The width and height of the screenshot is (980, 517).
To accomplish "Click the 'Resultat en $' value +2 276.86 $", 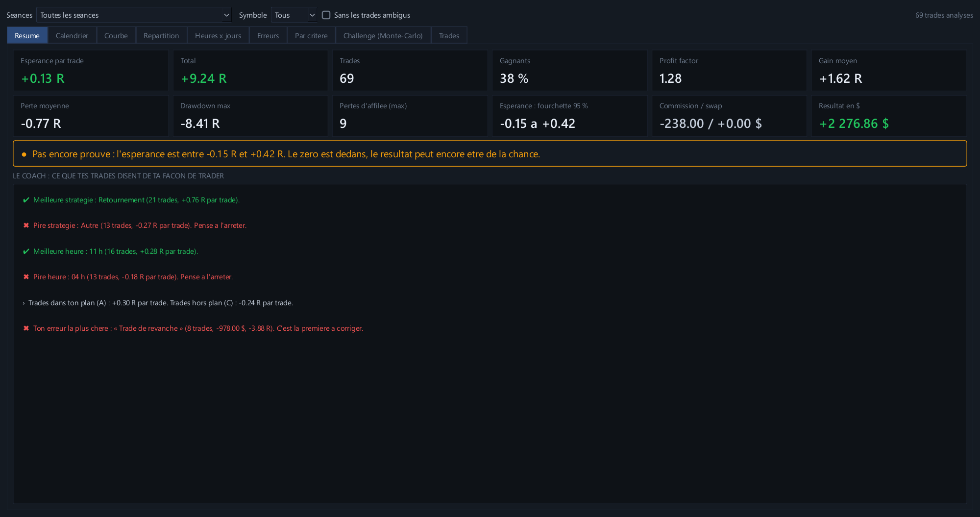I will (854, 123).
